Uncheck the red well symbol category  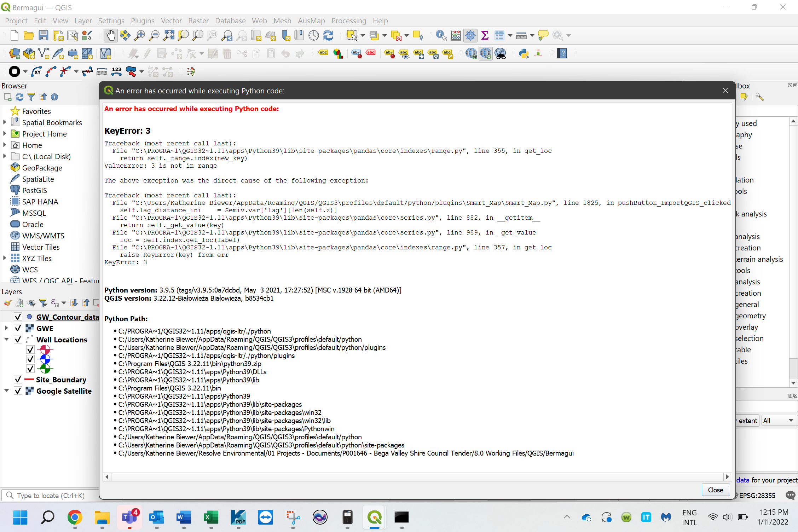tap(30, 349)
